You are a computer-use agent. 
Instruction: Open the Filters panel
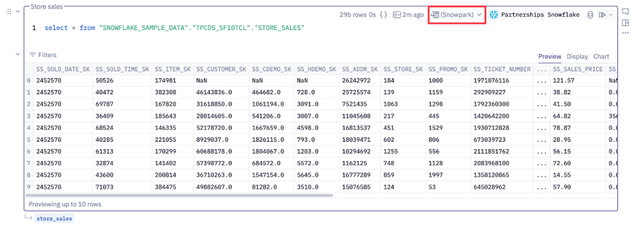(42, 55)
